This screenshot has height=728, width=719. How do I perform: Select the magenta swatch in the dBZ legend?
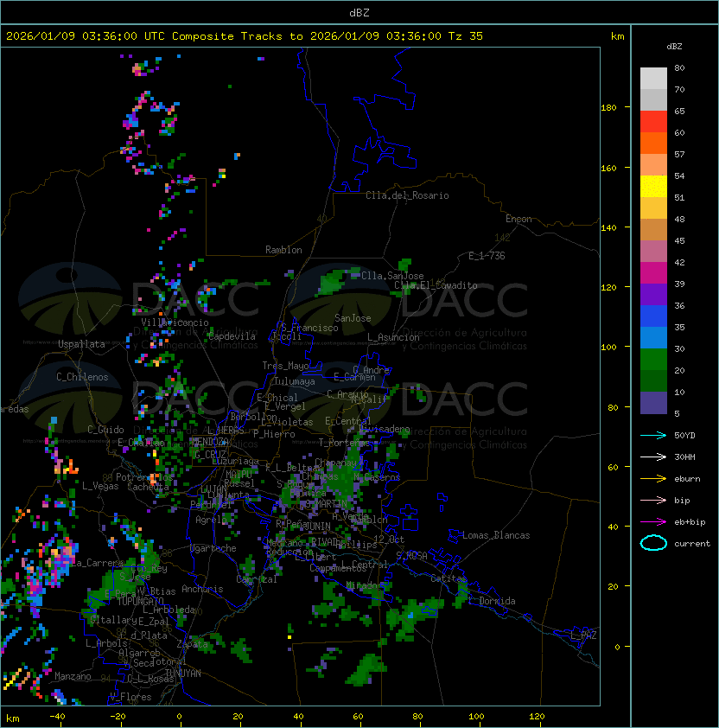653,272
